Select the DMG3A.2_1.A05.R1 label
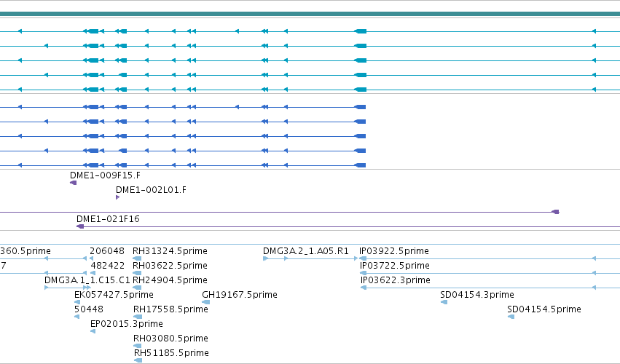 click(306, 251)
